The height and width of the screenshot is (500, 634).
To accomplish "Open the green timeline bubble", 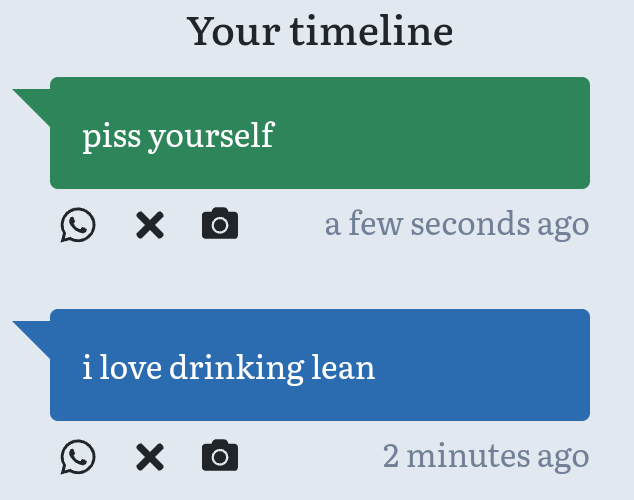I will click(x=320, y=133).
